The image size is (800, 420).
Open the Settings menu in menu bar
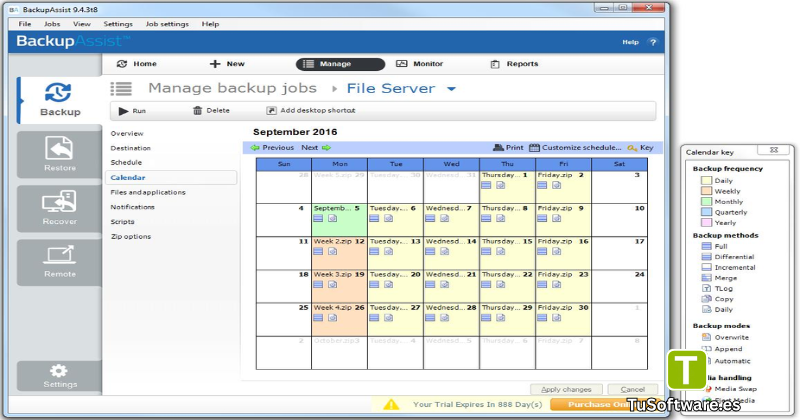click(x=118, y=24)
